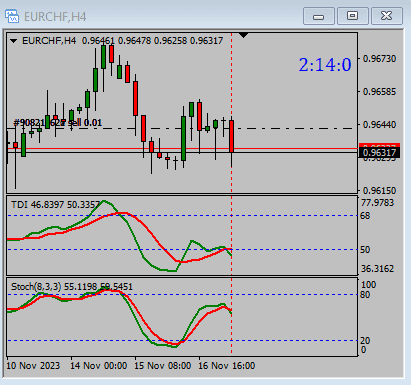Image resolution: width=411 pixels, height=385 pixels.
Task: Expand the EURCHF,H4 chart dropdown triangle
Action: pos(14,41)
